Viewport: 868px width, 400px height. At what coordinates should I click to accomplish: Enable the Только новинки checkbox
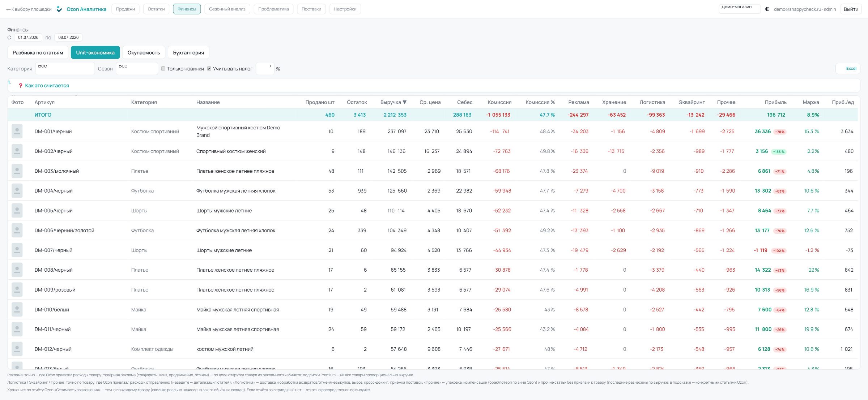click(x=163, y=69)
